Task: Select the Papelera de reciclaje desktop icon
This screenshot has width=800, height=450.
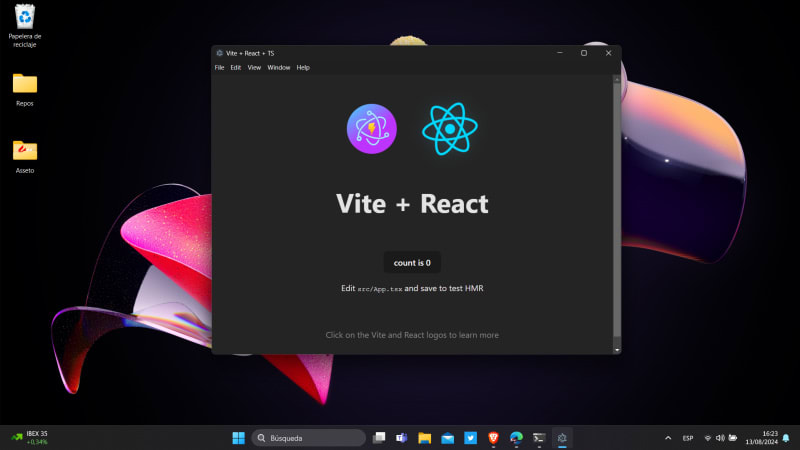Action: pyautogui.click(x=24, y=26)
